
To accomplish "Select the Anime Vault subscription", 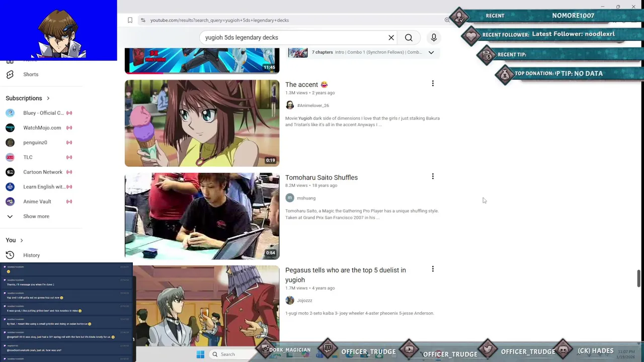I will (x=37, y=202).
